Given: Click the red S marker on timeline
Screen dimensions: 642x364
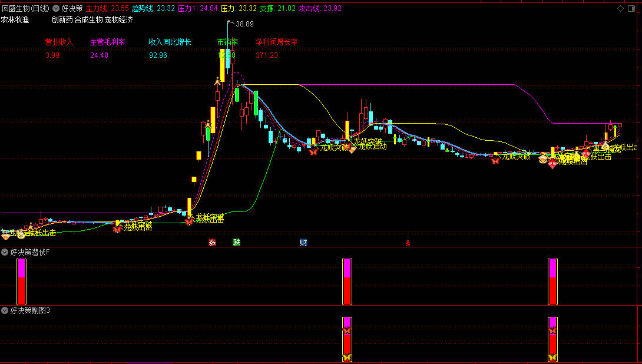Looking at the screenshot, I should [x=408, y=243].
